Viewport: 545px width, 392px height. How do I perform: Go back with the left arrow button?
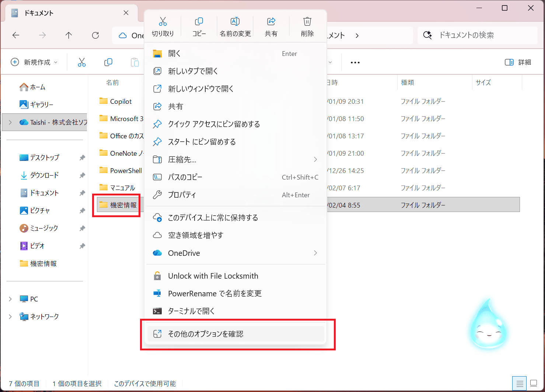click(16, 35)
